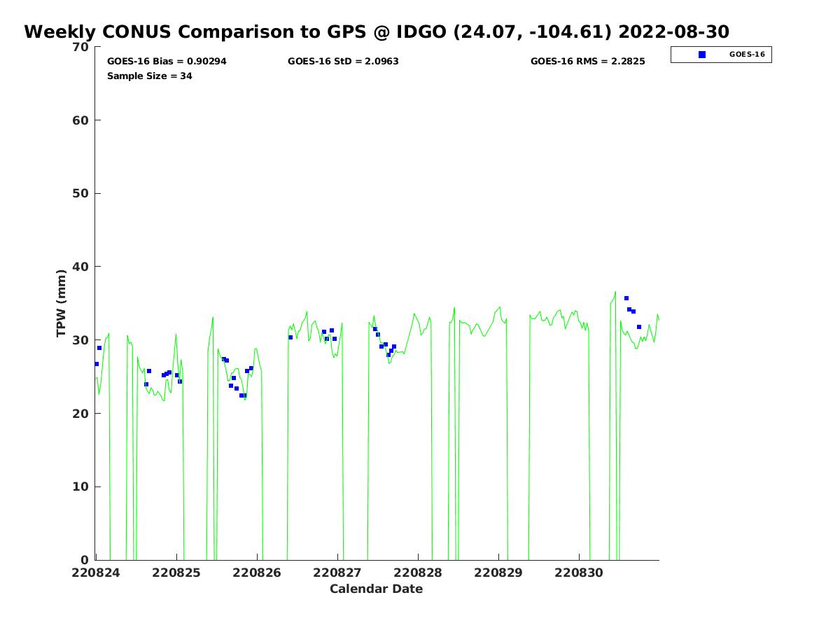Click the 70 y-axis tick label
Image resolution: width=840 pixels, height=630 pixels.
pyautogui.click(x=81, y=48)
